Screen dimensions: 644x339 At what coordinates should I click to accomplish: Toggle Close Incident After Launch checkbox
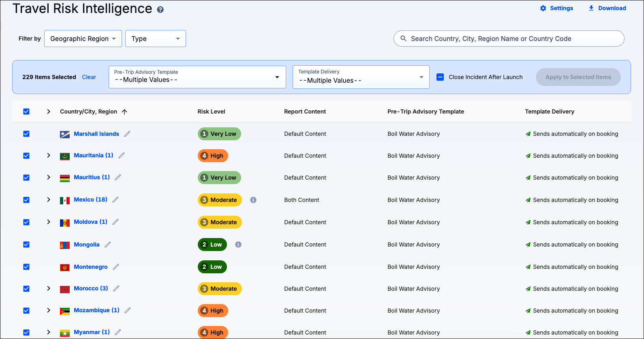440,77
